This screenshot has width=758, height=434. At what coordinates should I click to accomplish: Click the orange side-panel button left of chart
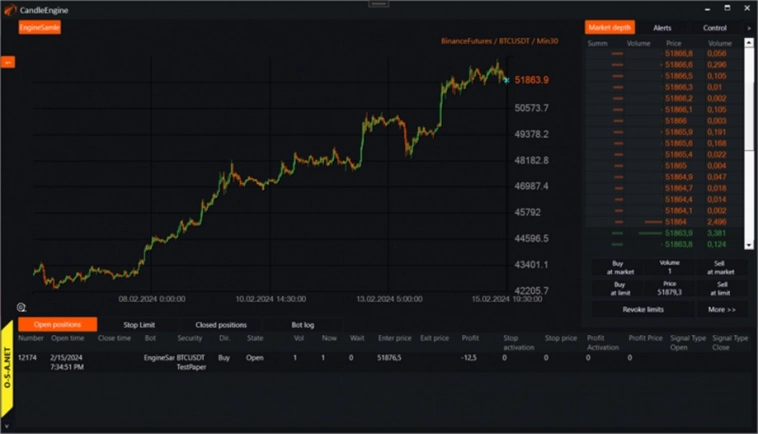(7, 62)
